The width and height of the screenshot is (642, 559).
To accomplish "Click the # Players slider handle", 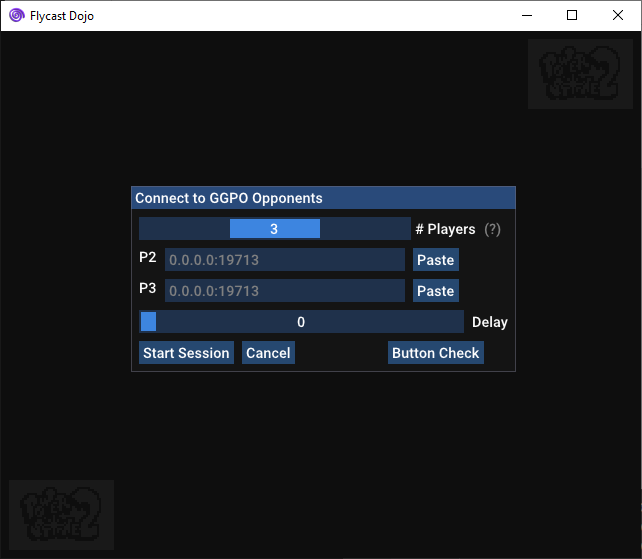I will [x=275, y=229].
